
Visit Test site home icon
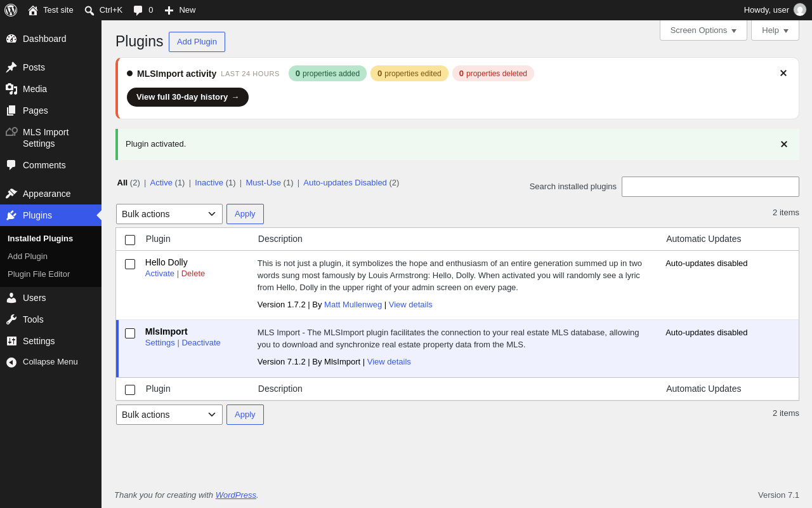[33, 10]
